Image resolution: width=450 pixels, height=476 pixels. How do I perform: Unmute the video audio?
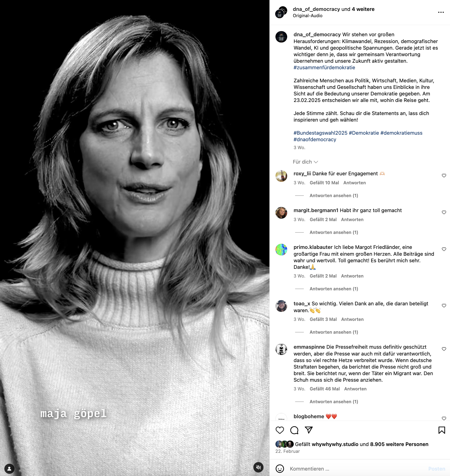pos(258,467)
